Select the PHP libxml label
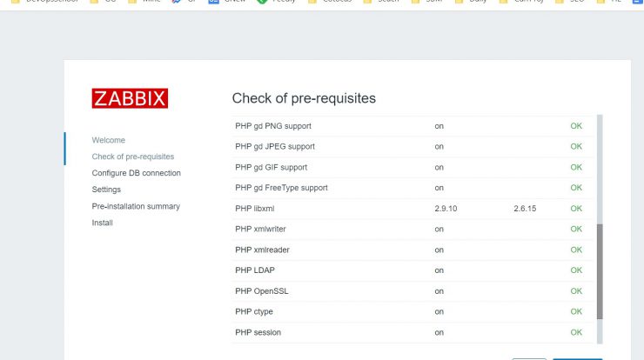The width and height of the screenshot is (644, 360). (255, 209)
